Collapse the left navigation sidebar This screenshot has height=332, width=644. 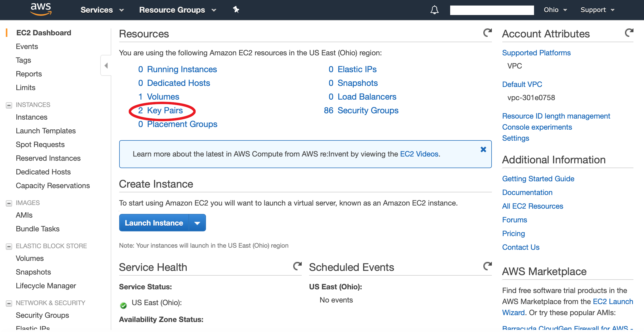(x=106, y=65)
